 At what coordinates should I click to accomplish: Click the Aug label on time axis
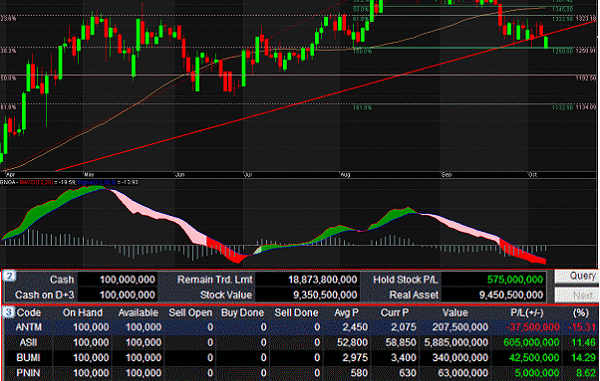345,174
